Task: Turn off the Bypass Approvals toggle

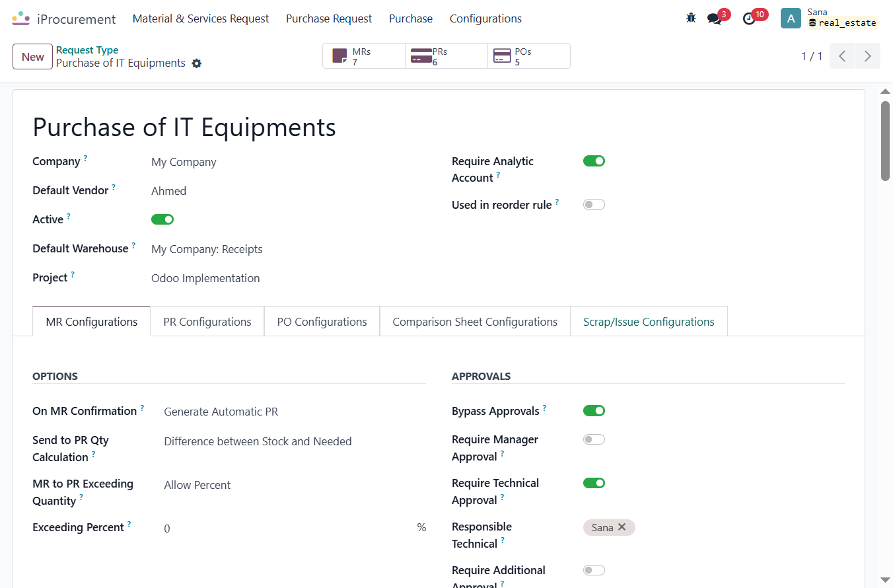Action: click(594, 410)
